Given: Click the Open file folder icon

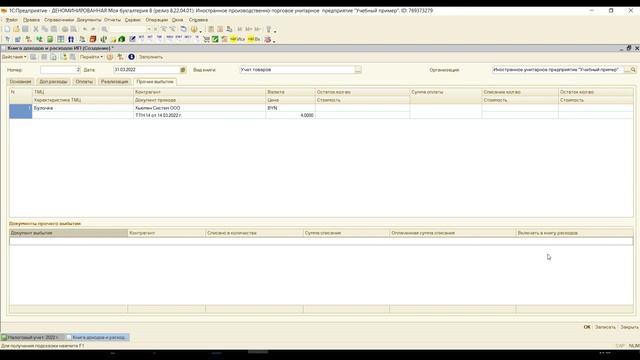Looking at the screenshot, I should tap(16, 29).
